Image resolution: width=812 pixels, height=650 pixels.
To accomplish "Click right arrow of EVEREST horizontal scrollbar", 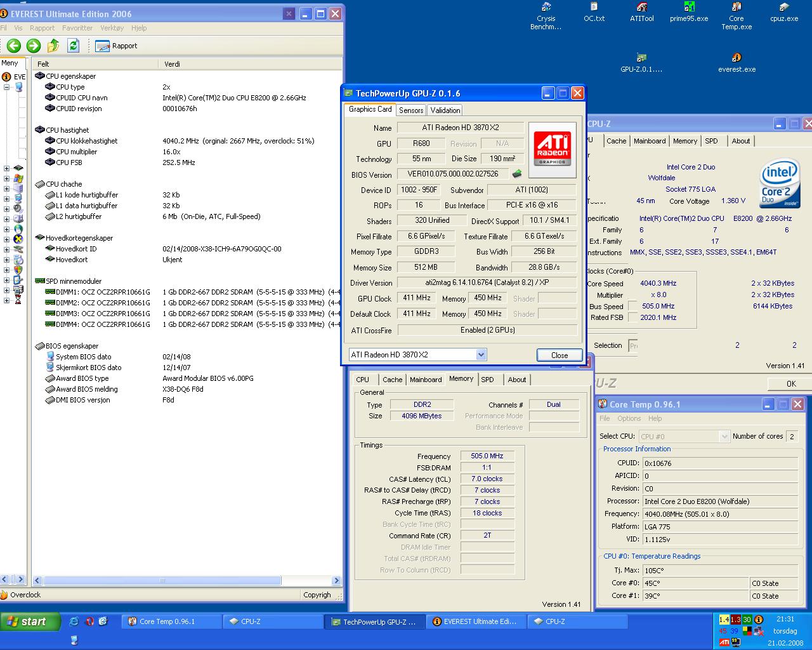I will tap(336, 580).
